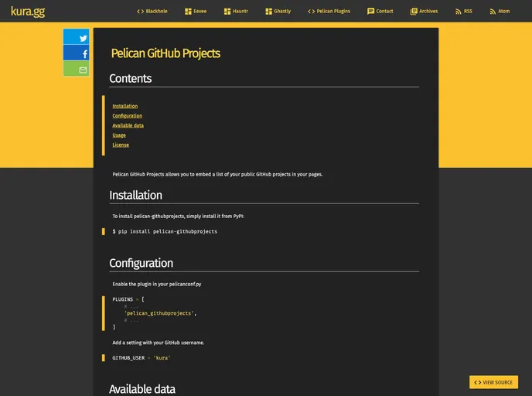Open the Eevee menu link
532x396 pixels.
(x=200, y=11)
